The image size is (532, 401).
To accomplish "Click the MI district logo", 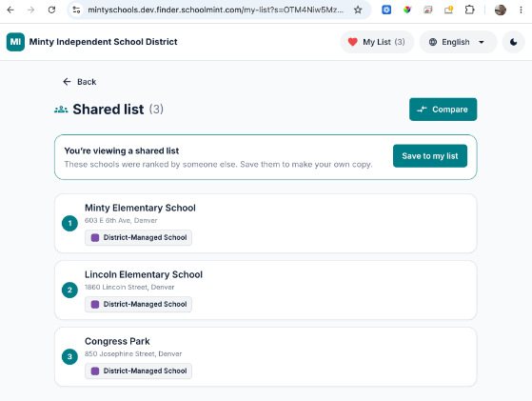I will click(x=15, y=42).
